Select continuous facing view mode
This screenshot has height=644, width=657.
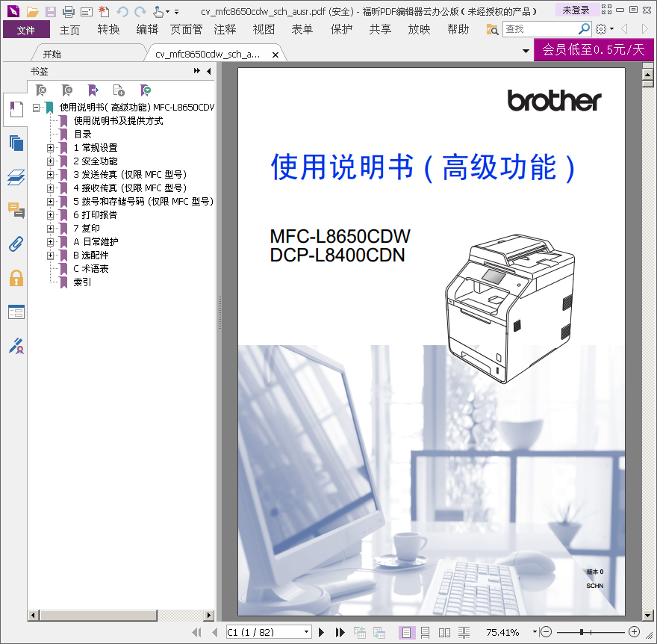(x=464, y=632)
